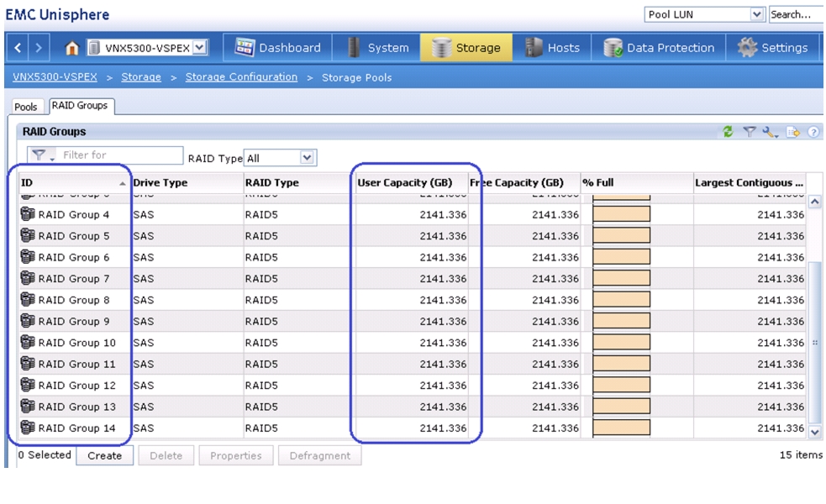Click the Storage disk stack icon
826x504 pixels.
point(441,48)
